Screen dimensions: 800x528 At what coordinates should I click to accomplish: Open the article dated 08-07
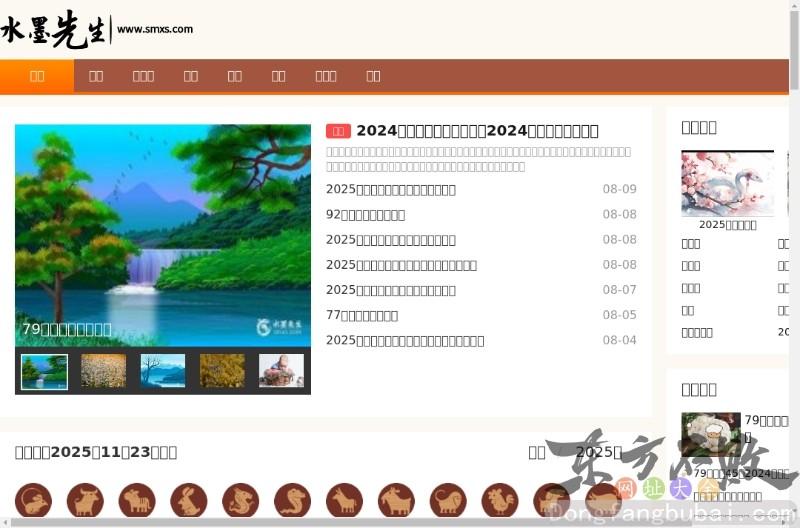coord(391,290)
